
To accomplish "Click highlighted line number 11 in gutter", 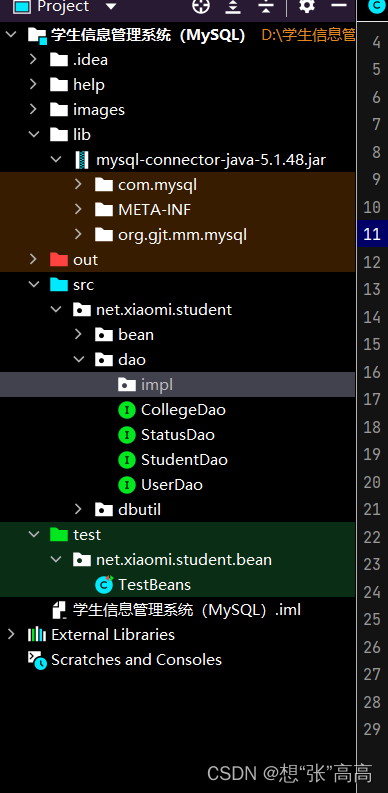I will click(x=372, y=234).
